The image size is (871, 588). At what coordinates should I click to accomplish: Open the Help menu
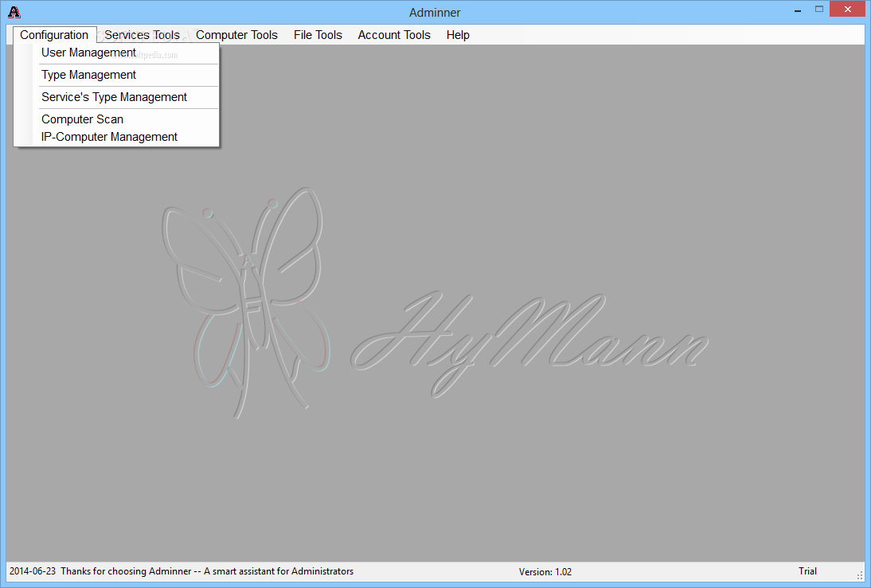point(458,35)
